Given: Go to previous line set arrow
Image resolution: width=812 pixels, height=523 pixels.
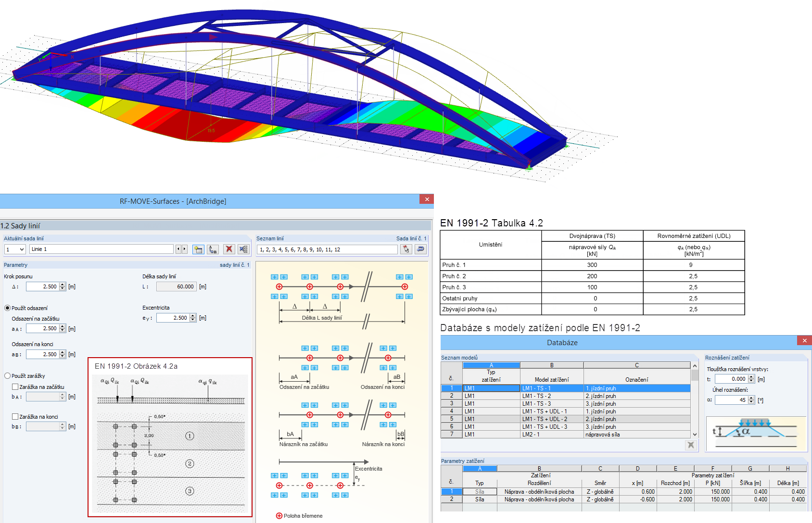Looking at the screenshot, I should coord(178,249).
